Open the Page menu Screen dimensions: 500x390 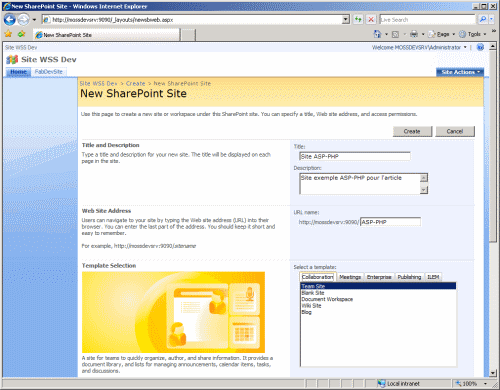[x=441, y=34]
